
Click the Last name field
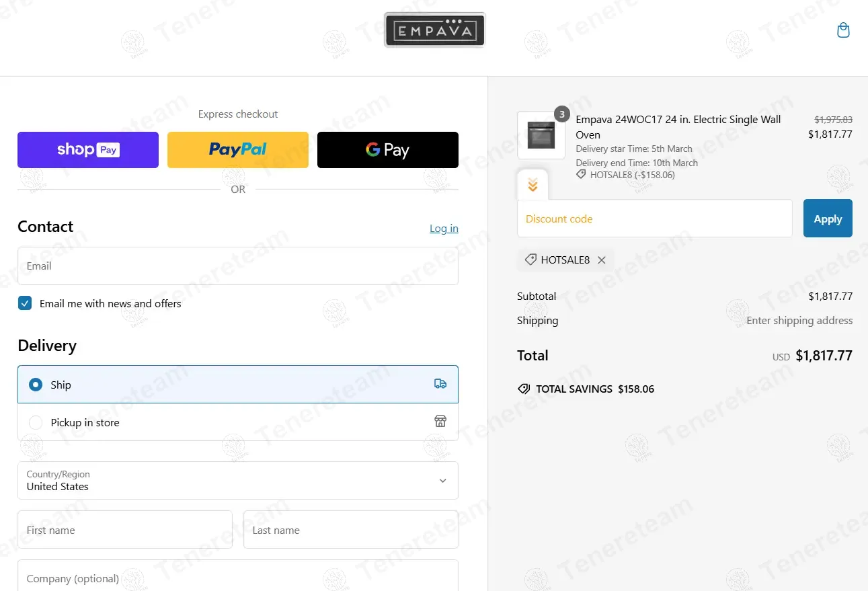coord(351,530)
